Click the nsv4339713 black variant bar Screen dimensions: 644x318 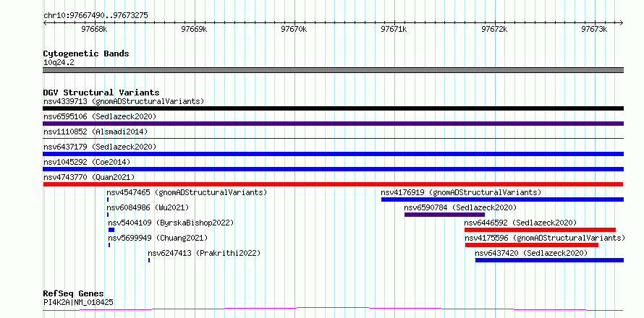(333, 108)
